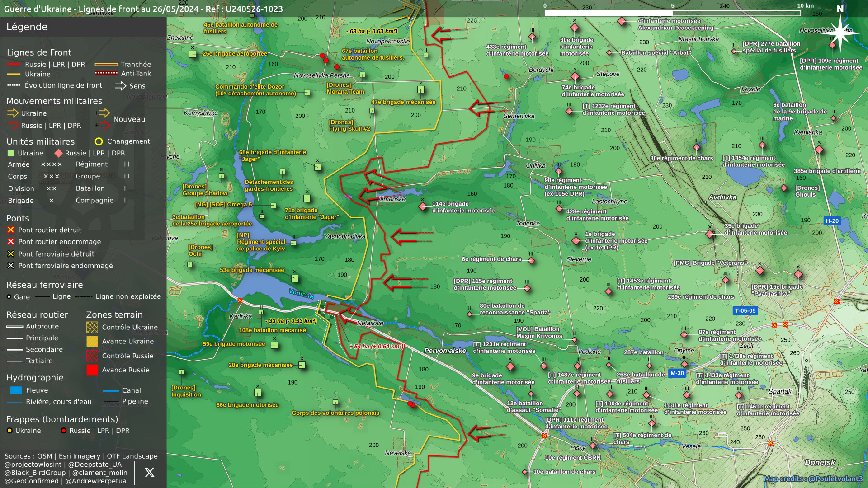Click the Russian strike dot near Berdychi

tap(506, 76)
